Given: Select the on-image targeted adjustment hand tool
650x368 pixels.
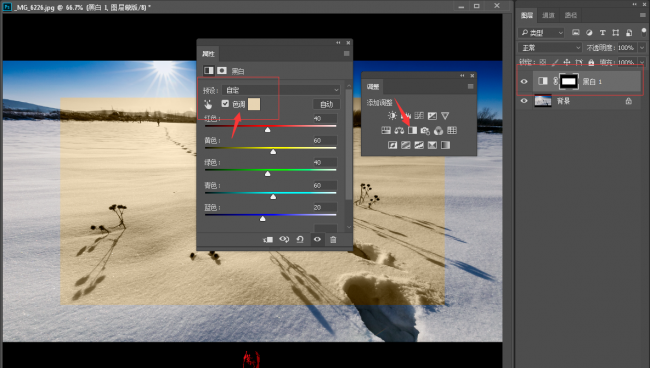Looking at the screenshot, I should [x=208, y=104].
